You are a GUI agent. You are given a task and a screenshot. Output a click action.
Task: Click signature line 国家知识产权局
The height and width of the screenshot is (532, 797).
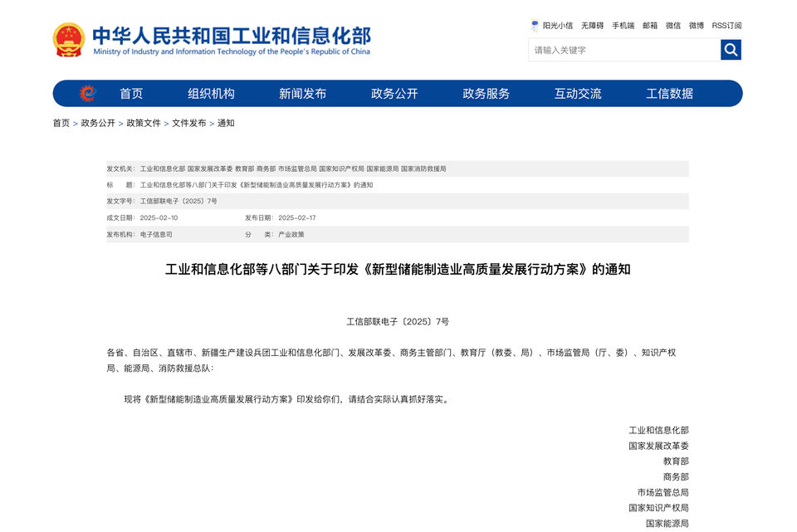tap(658, 508)
